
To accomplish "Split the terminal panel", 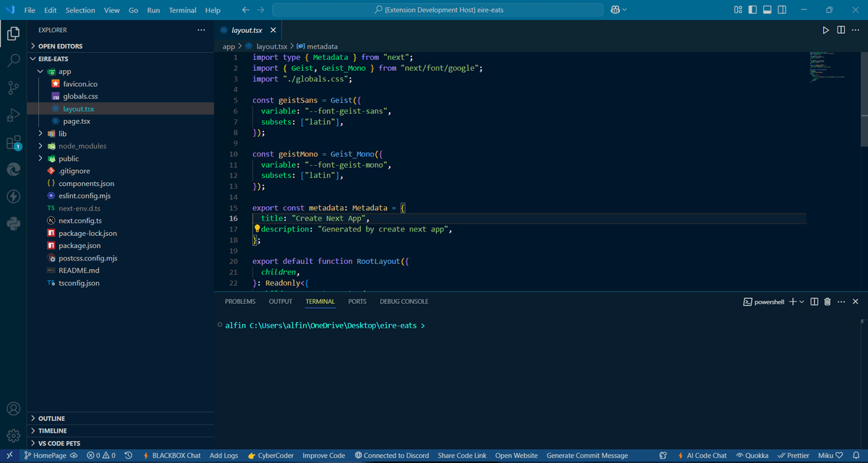I will (x=814, y=302).
